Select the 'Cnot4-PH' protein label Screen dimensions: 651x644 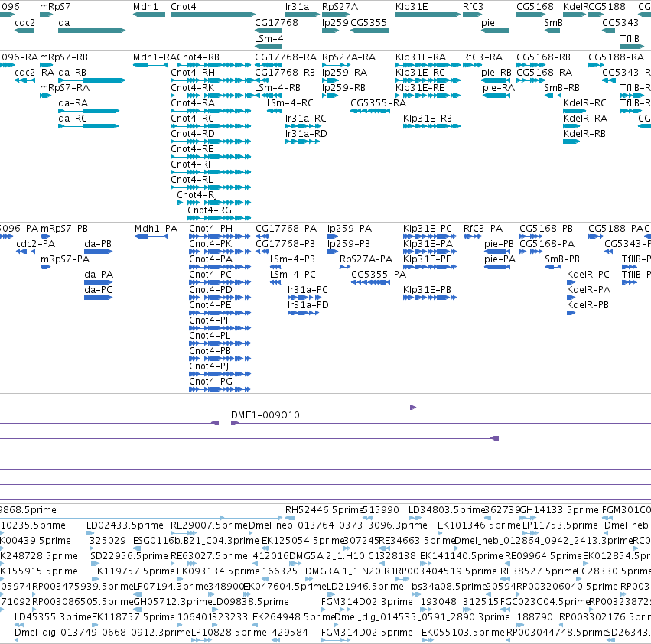[x=210, y=229]
